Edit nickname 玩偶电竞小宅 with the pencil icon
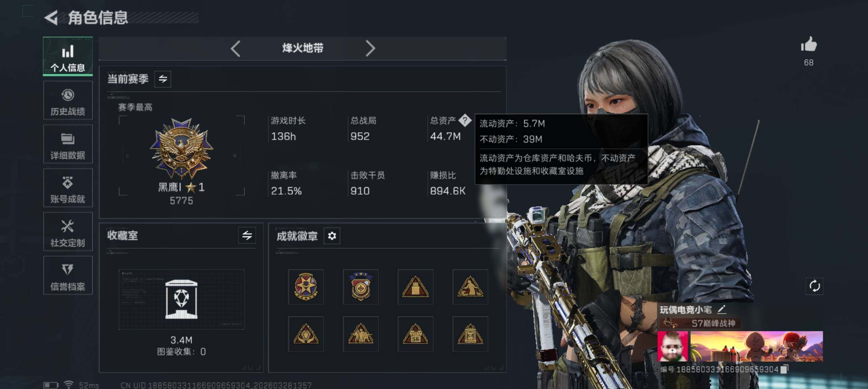This screenshot has width=868, height=389. [x=721, y=309]
